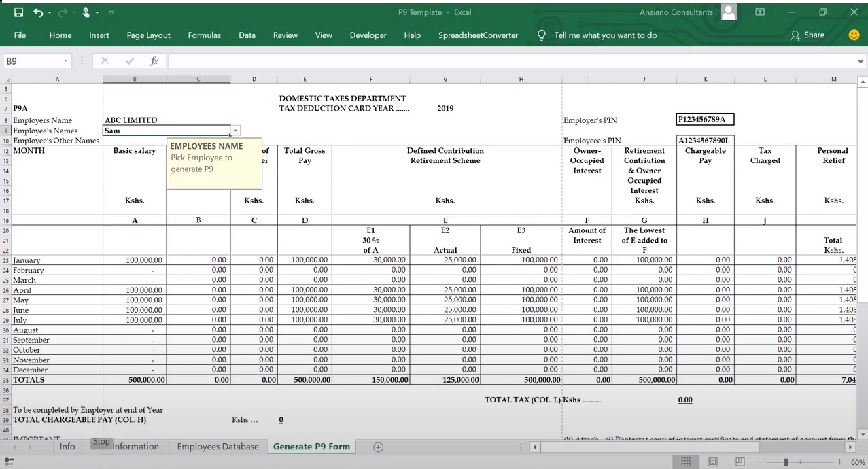Open the View ribbon tab

coord(324,35)
